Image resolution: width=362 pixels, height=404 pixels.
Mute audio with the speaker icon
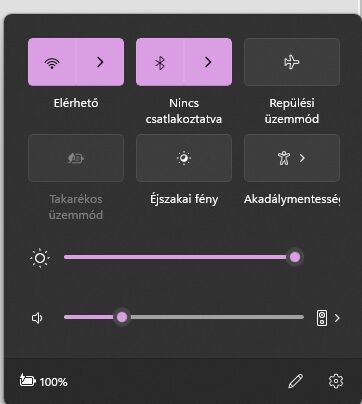tap(37, 318)
